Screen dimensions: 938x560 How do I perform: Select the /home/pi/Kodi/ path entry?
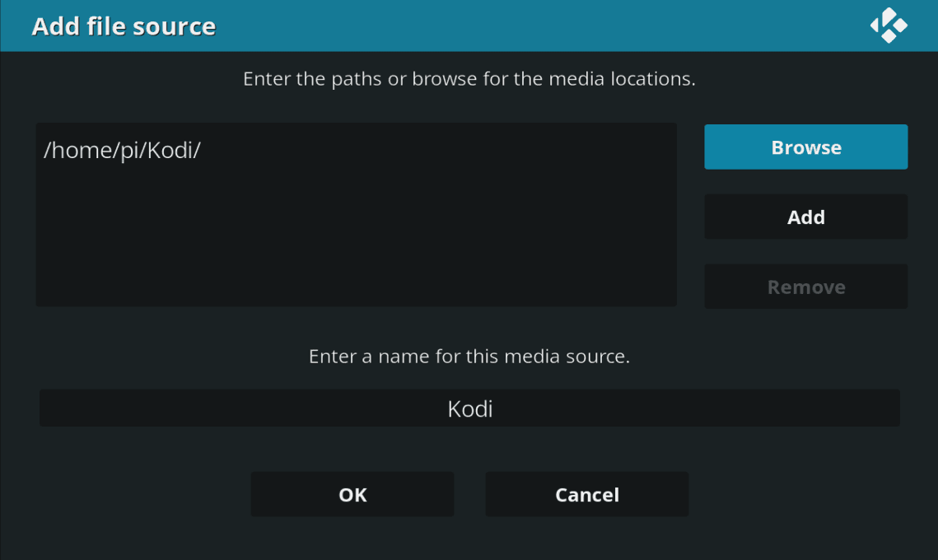(x=356, y=150)
